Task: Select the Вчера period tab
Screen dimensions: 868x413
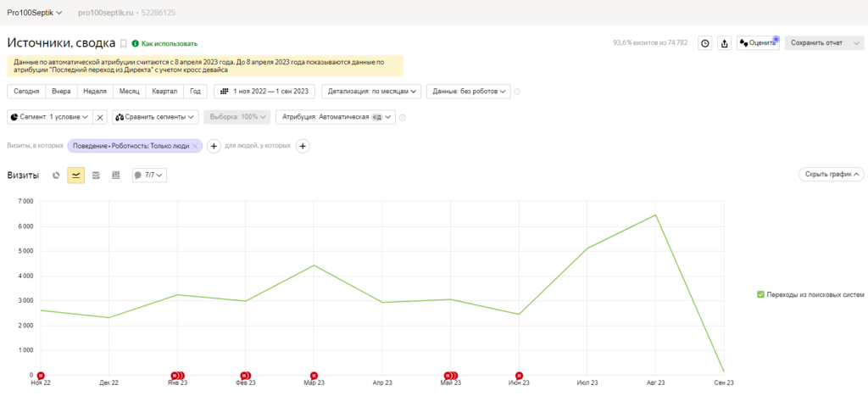Action: [x=61, y=92]
